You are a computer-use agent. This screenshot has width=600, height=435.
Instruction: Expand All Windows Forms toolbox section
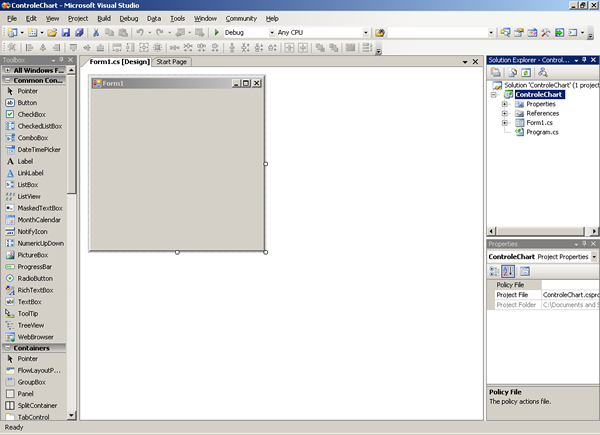click(x=7, y=70)
